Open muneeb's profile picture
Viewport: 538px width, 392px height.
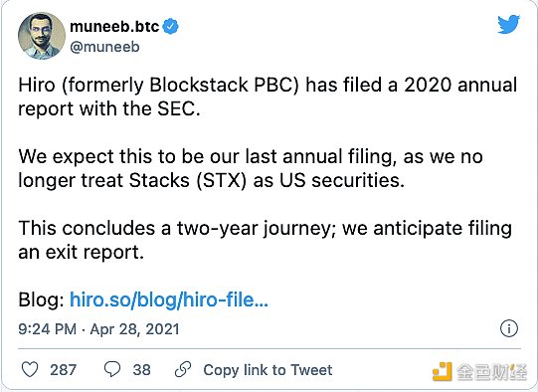42,36
